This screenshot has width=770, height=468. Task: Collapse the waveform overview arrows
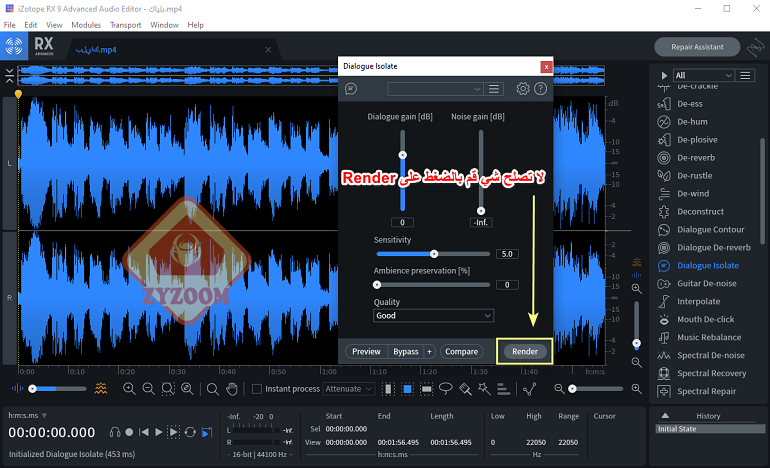(9, 76)
